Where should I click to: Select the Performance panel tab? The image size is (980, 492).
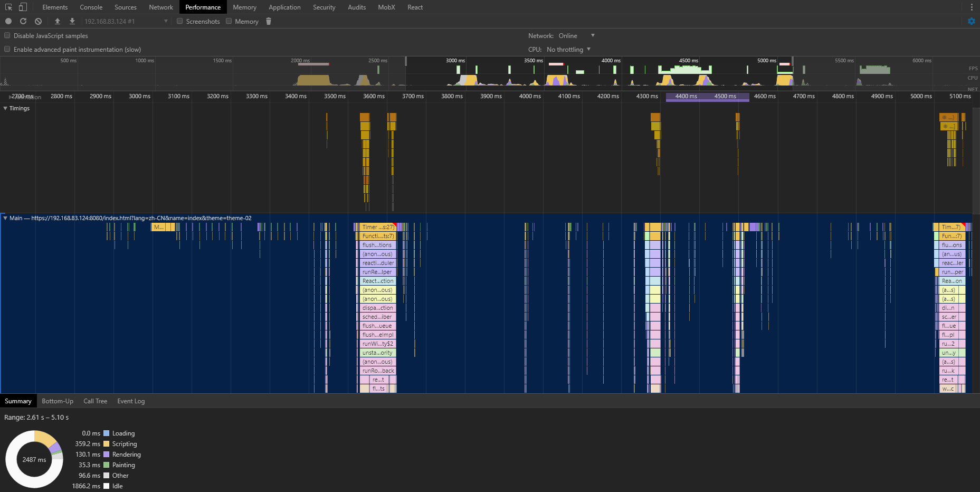click(203, 7)
